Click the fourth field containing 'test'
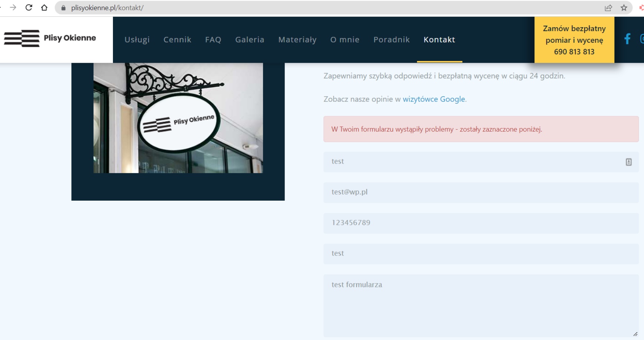 tap(481, 254)
